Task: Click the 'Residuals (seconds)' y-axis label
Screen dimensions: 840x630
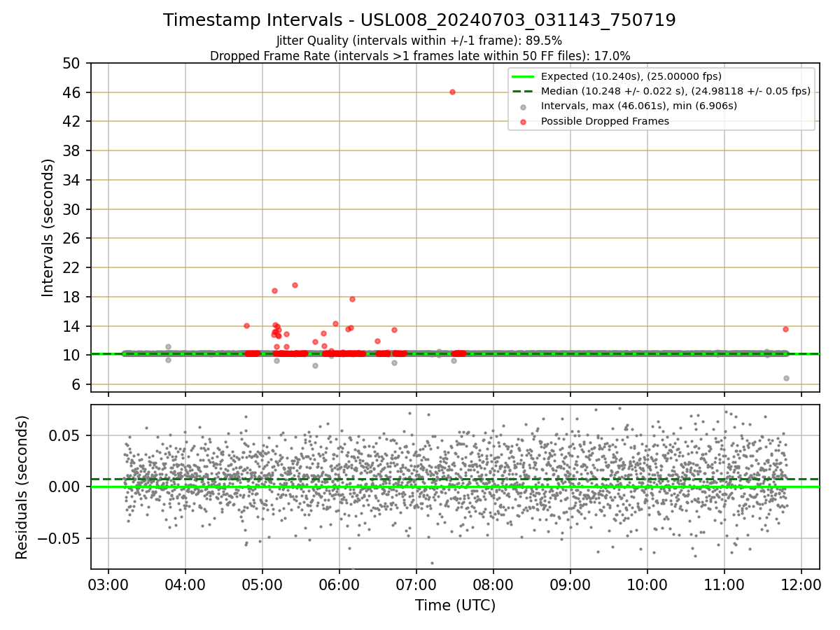Action: coord(22,487)
